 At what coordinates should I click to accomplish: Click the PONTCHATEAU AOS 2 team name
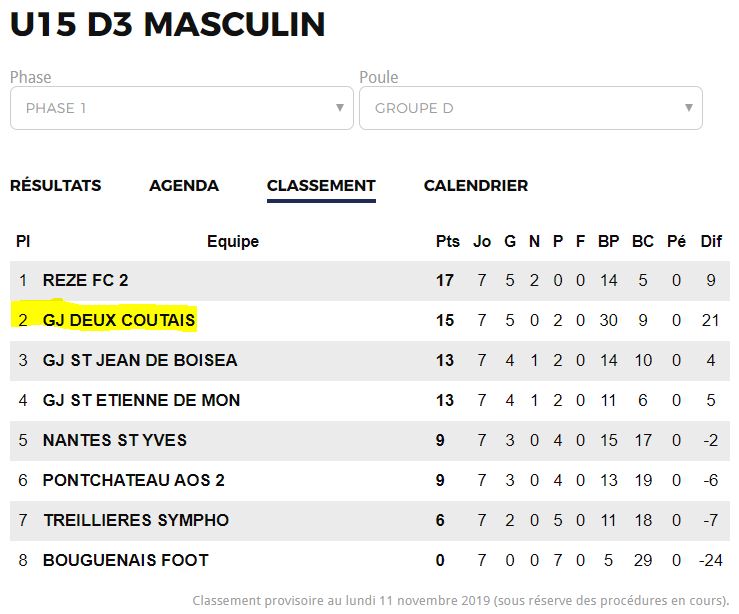click(133, 481)
